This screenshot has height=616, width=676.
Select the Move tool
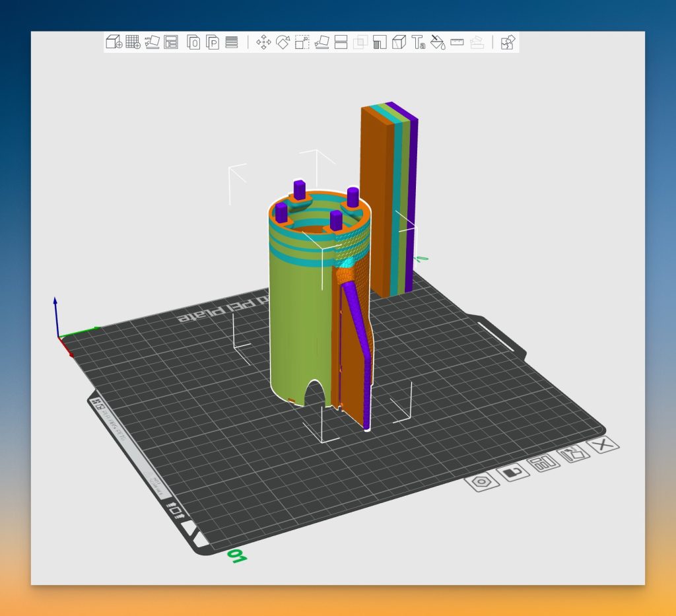pyautogui.click(x=263, y=42)
